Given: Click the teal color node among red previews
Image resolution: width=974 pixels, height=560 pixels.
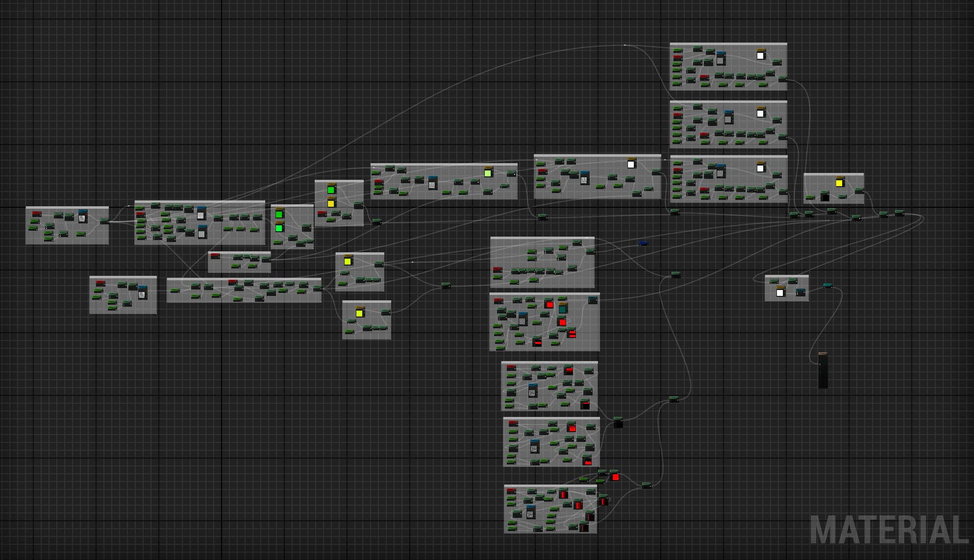Looking at the screenshot, I should (563, 309).
